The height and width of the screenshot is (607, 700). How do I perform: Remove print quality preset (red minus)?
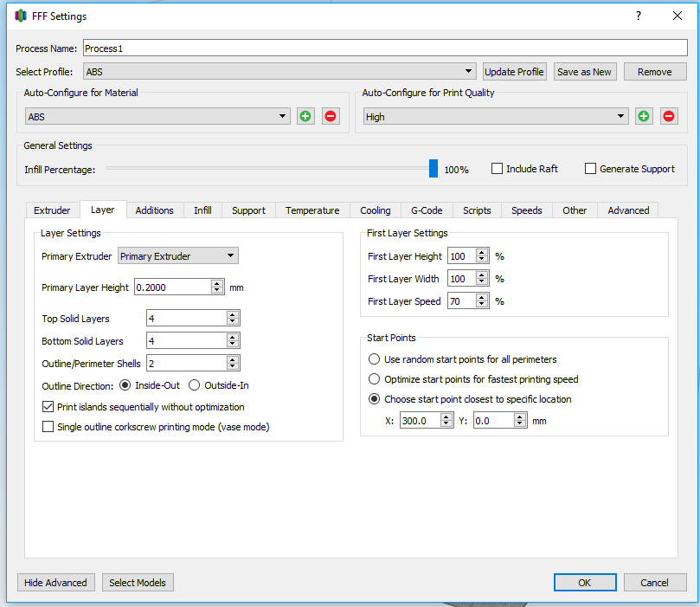(x=669, y=116)
